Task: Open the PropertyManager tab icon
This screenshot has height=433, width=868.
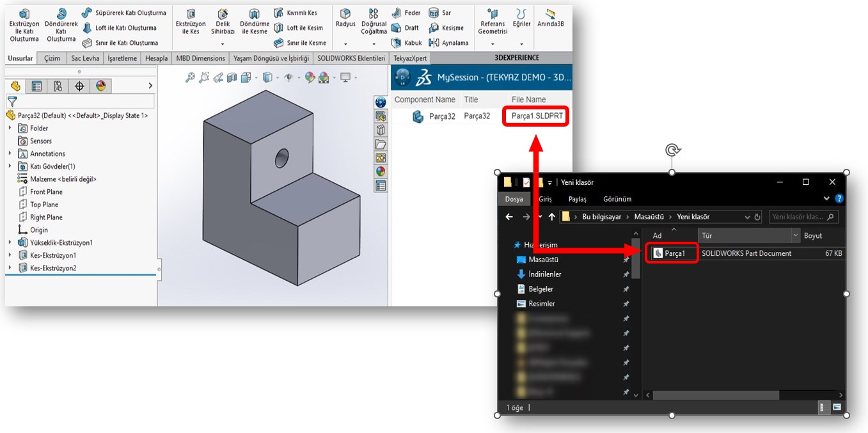Action: [36, 86]
